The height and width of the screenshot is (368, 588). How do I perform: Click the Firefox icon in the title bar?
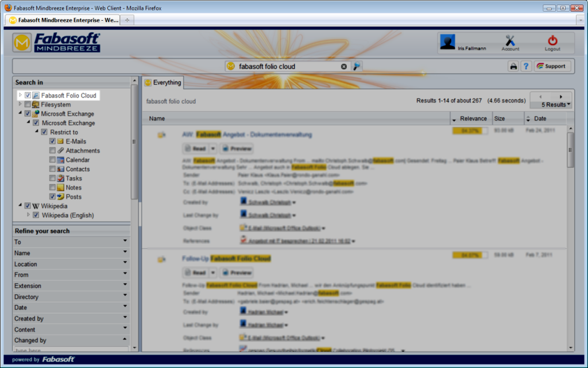click(x=8, y=7)
